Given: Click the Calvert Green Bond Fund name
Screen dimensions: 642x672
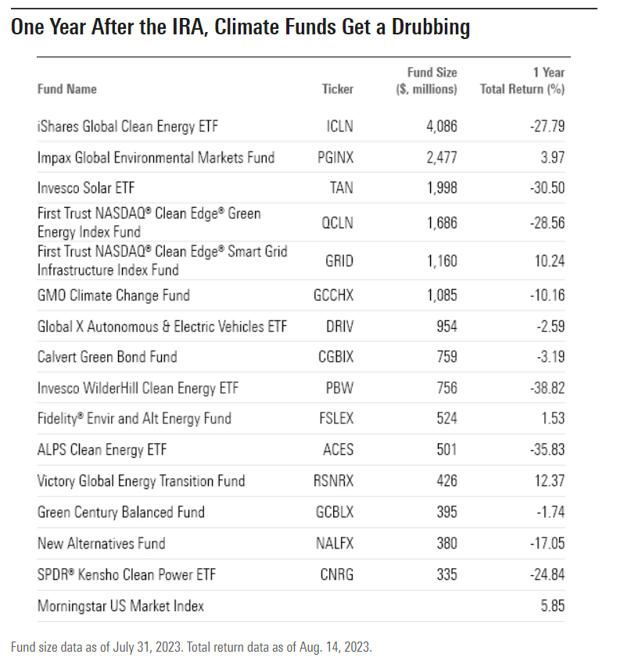Looking at the screenshot, I should (x=107, y=357).
